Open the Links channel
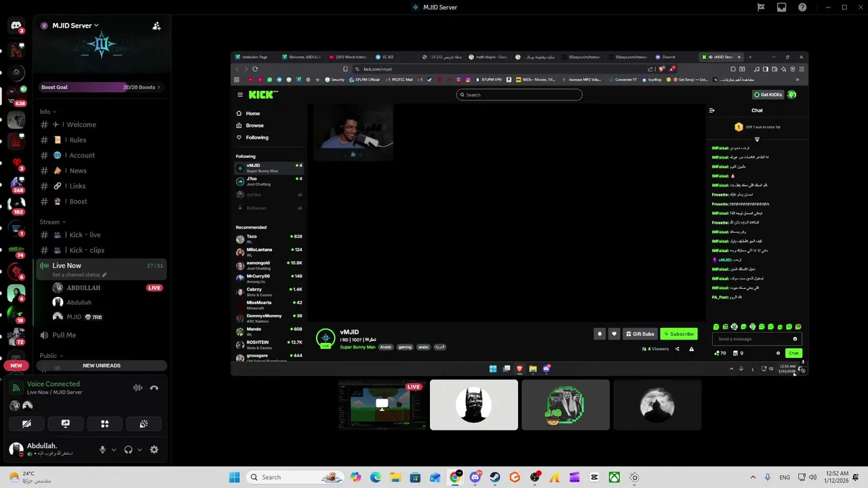The height and width of the screenshot is (488, 868). (x=102, y=186)
